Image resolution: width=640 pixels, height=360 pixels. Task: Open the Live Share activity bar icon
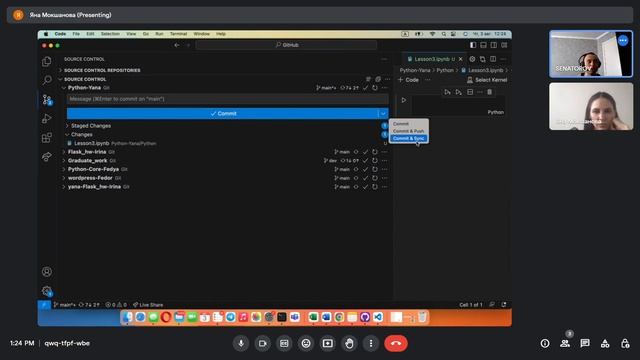click(47, 157)
